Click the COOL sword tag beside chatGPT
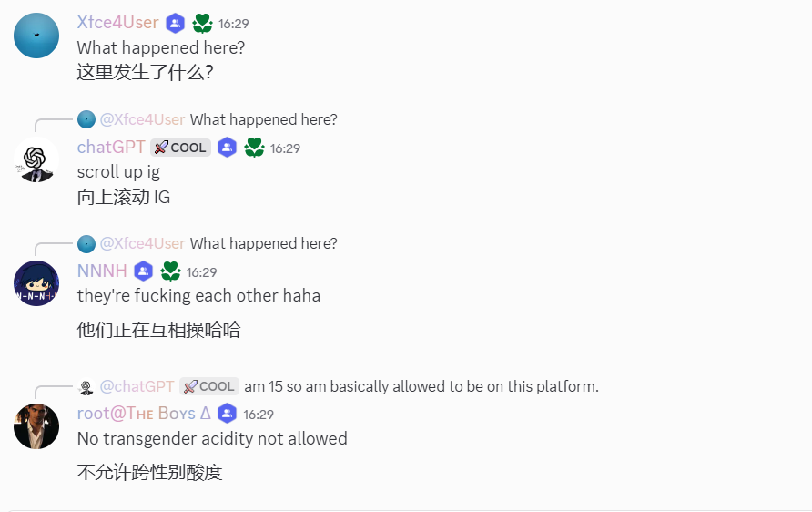The width and height of the screenshot is (812, 512). pos(181,148)
